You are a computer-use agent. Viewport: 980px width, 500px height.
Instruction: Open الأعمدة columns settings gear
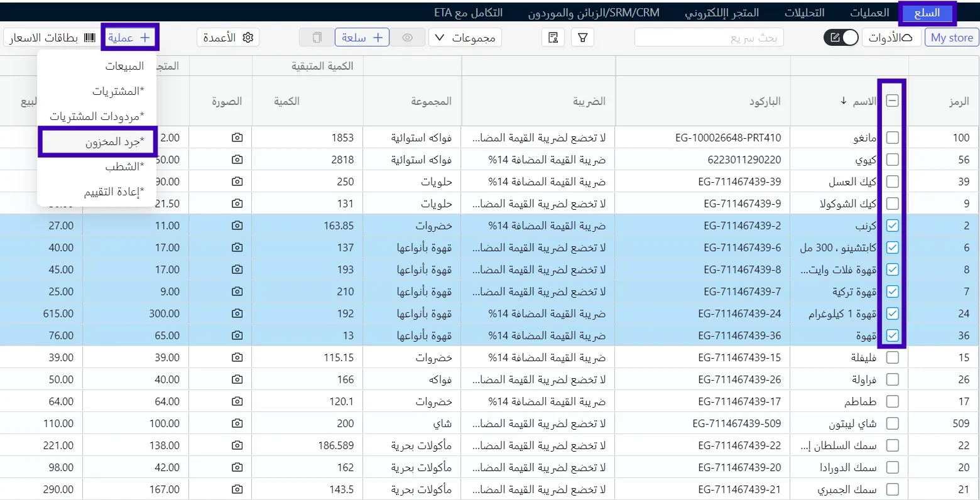coord(228,38)
